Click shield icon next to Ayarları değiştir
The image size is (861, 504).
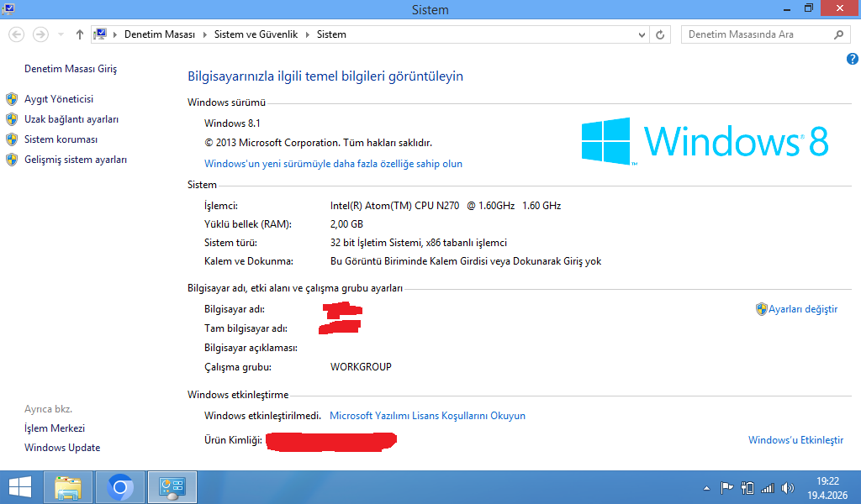tap(761, 309)
